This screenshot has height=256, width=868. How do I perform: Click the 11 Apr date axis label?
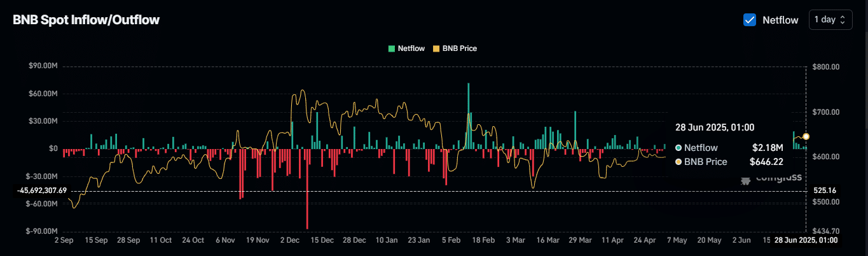[612, 241]
